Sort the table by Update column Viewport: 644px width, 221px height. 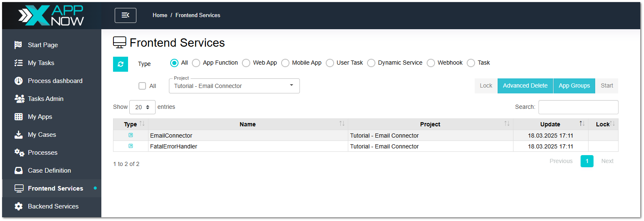click(551, 124)
